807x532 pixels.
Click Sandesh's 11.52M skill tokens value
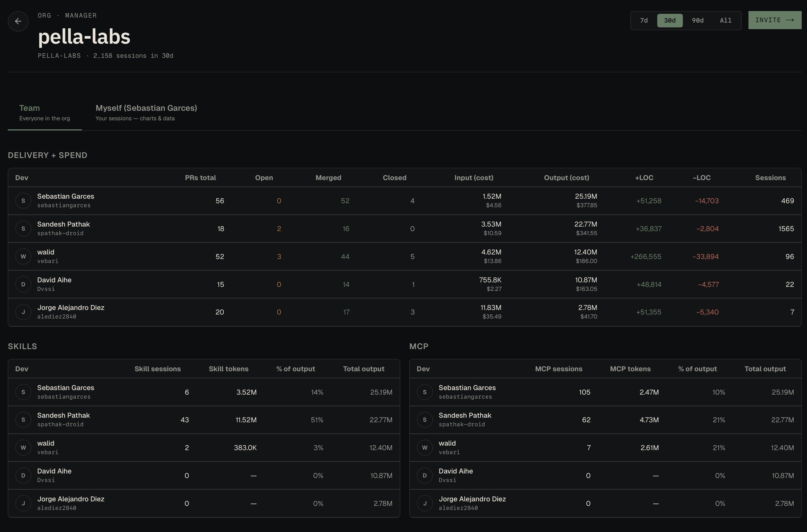pos(246,420)
